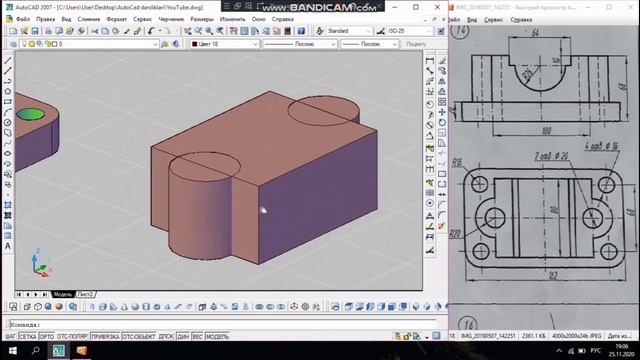640x360 pixels.
Task: Click the Plot printer icon
Action: [48, 31]
